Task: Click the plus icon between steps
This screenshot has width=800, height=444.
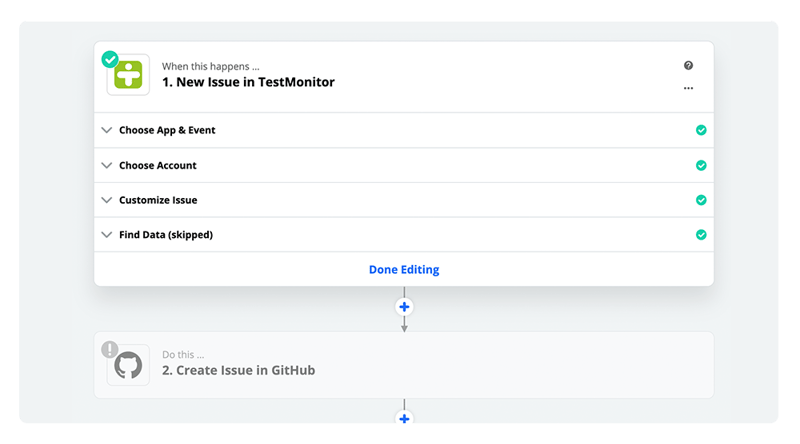Action: pos(404,306)
